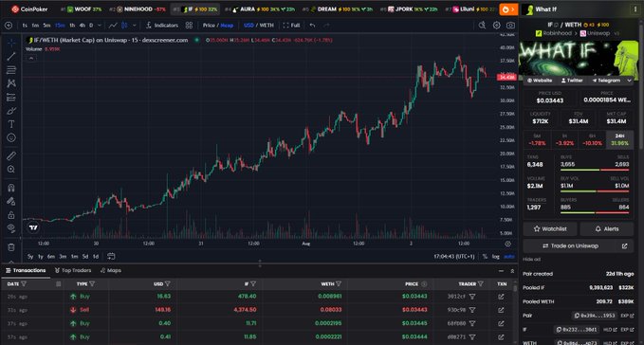Add token to Watchlist

point(550,229)
